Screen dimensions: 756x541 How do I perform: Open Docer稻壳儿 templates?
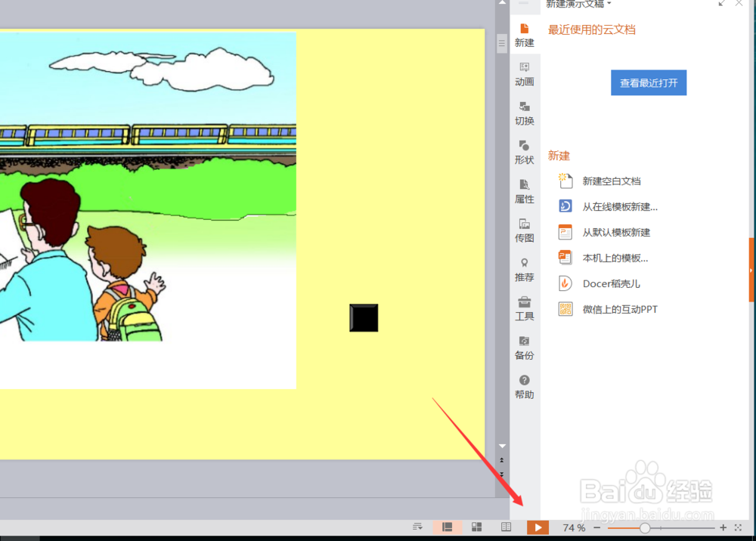click(600, 283)
